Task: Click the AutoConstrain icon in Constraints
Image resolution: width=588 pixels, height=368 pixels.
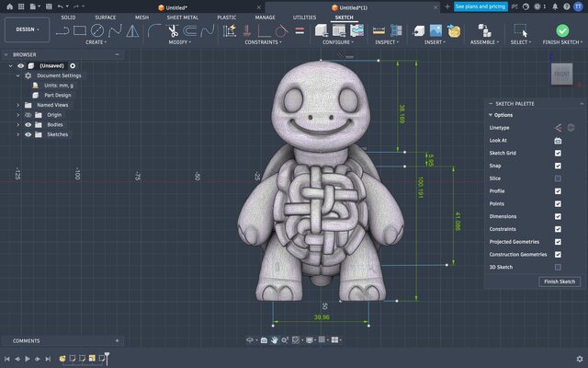Action: (230, 30)
